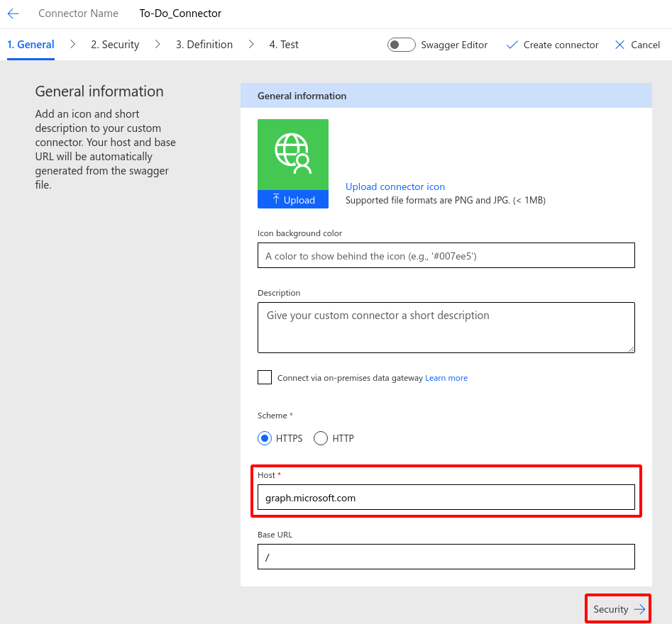The image size is (672, 624).
Task: Click the chevron between Security and Definition
Action: [158, 44]
